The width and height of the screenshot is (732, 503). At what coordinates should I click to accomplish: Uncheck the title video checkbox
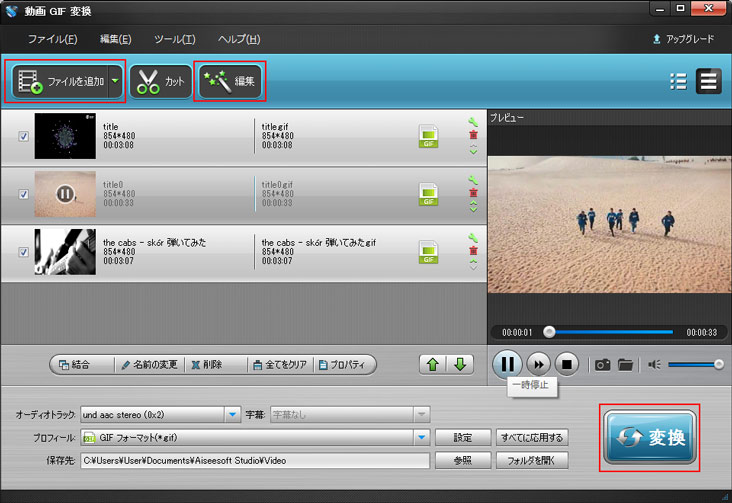click(24, 137)
